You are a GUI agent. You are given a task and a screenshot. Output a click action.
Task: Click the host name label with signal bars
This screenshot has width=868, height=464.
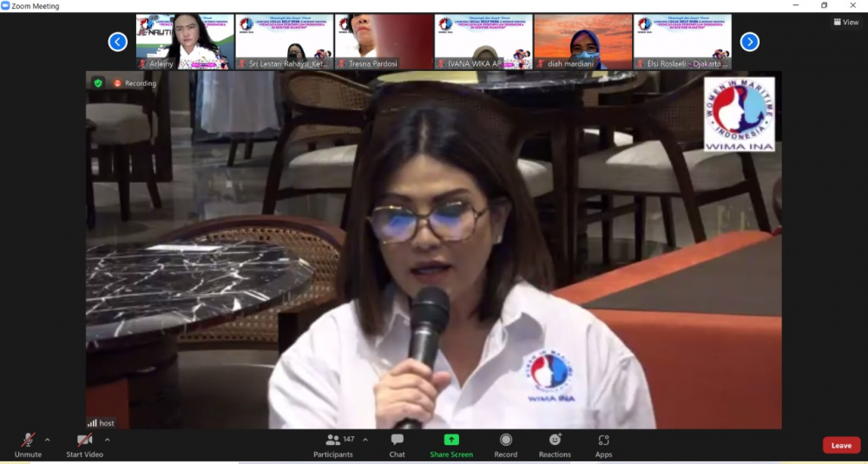coord(101,423)
